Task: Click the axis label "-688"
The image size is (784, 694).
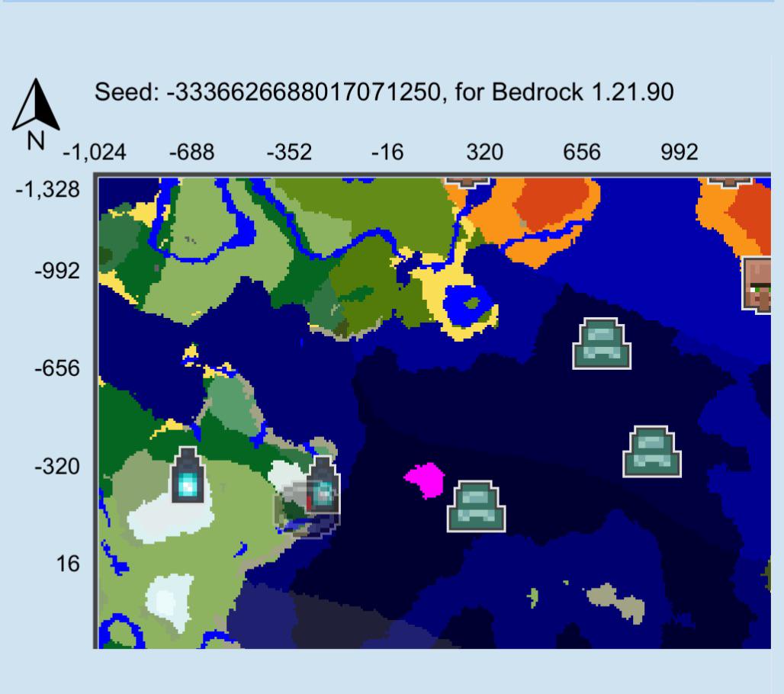Action: [x=192, y=152]
